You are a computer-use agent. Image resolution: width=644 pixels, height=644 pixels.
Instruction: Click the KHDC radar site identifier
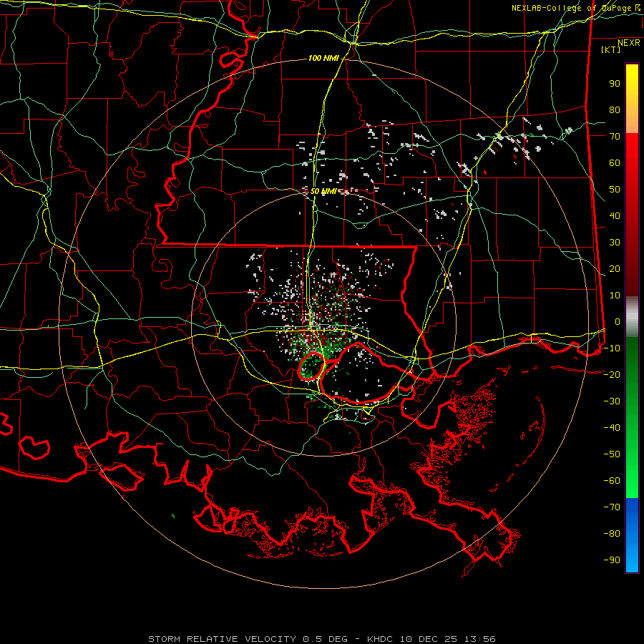379,639
